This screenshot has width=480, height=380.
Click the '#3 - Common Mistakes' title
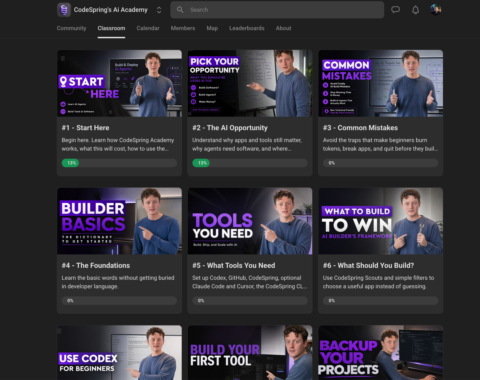(x=360, y=128)
